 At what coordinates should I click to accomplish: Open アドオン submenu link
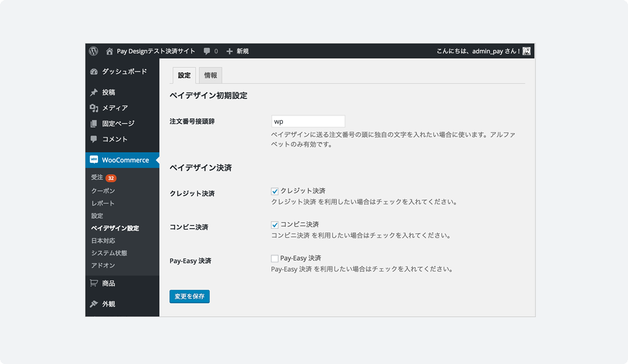click(x=103, y=265)
